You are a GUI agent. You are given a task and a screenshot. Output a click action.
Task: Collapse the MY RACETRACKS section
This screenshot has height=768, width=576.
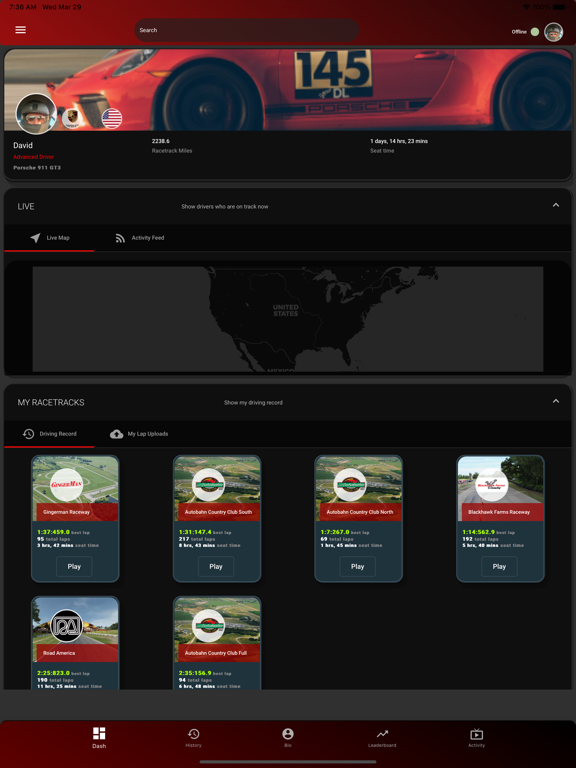(555, 401)
